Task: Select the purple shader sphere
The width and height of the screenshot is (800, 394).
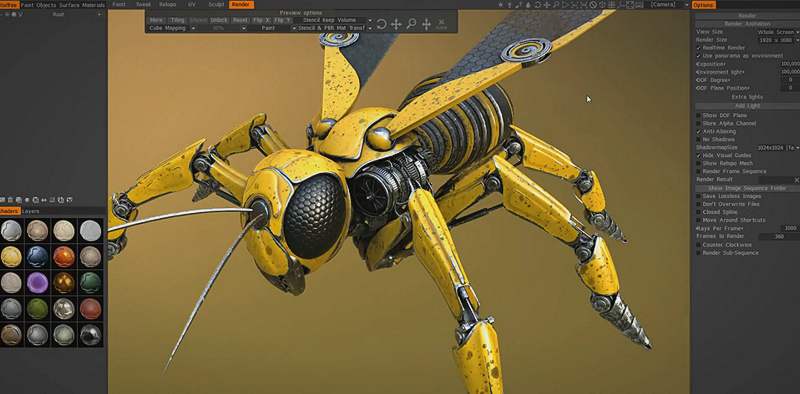Action: tap(37, 283)
